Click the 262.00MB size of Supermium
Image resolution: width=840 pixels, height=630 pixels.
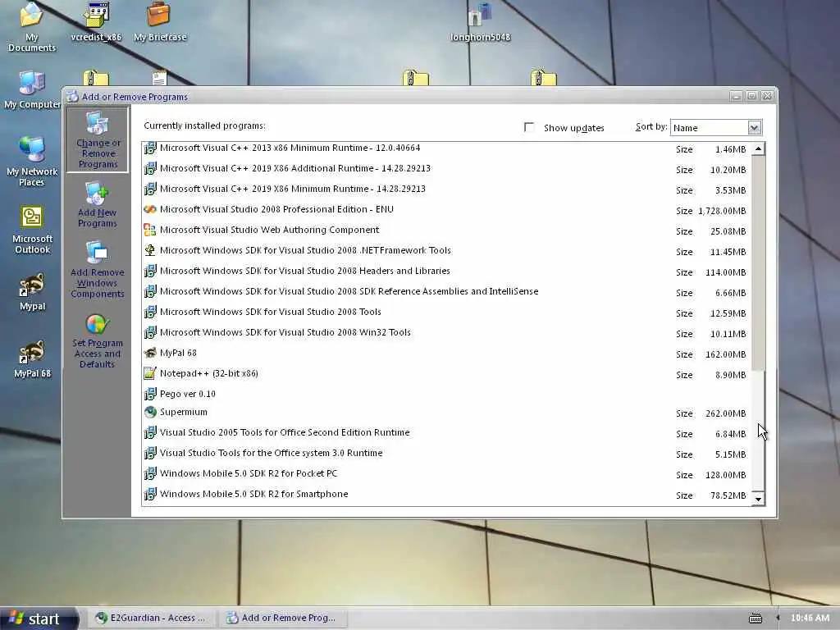pyautogui.click(x=725, y=413)
